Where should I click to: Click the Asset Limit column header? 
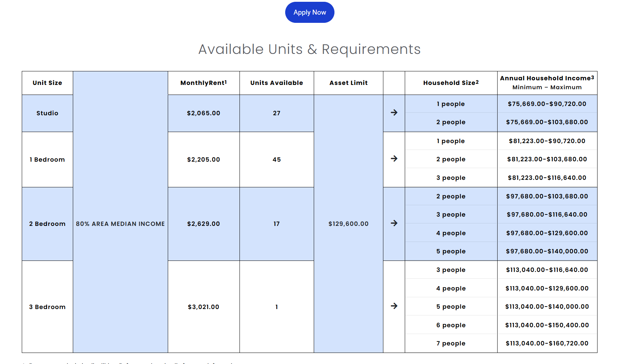(348, 83)
